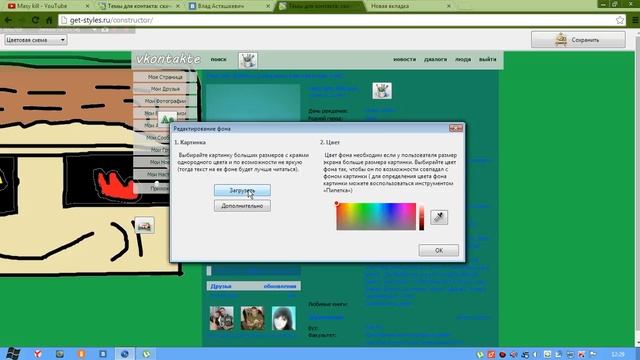Viewport: 640px width, 360px height.
Task: Bookmark the page with the star icon
Action: (620, 20)
